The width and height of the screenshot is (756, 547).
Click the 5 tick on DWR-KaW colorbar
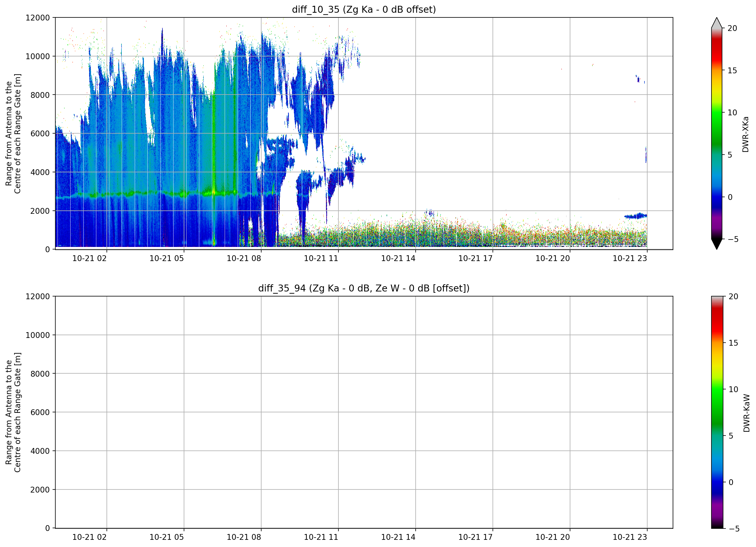[x=731, y=436]
